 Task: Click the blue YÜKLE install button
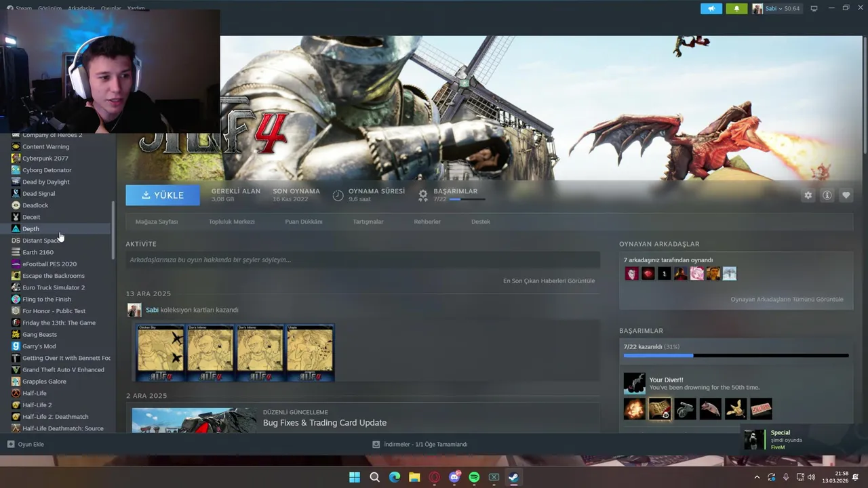pyautogui.click(x=163, y=195)
